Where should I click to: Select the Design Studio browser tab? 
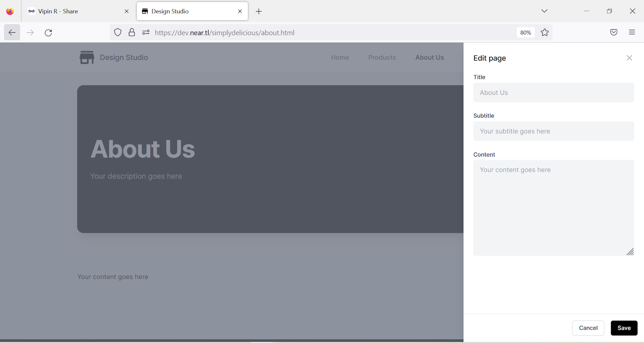[192, 11]
